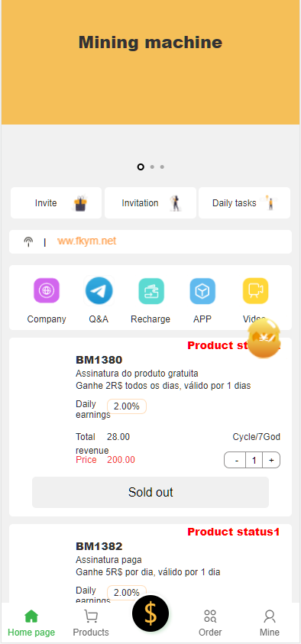Screen dimensions: 301x644
Task: Open the Invite gift card
Action: 56,203
